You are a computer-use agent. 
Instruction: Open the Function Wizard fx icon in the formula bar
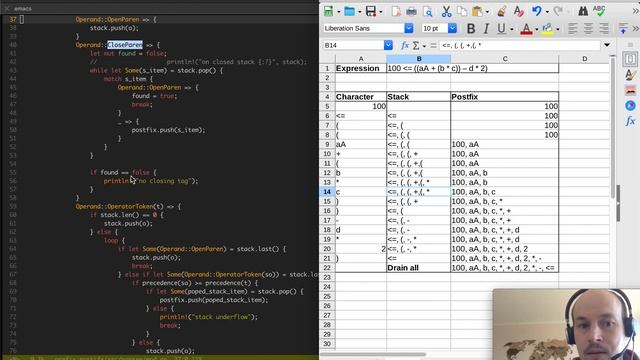405,45
